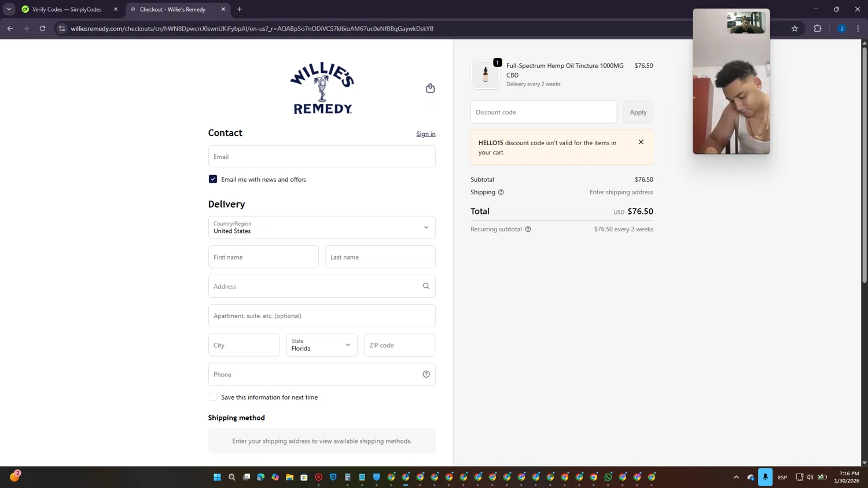Open a new browser tab
868x488 pixels.
pyautogui.click(x=240, y=9)
